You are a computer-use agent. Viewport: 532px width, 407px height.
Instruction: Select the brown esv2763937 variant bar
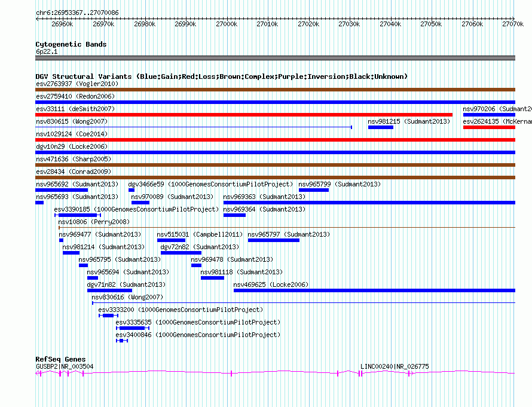point(275,90)
